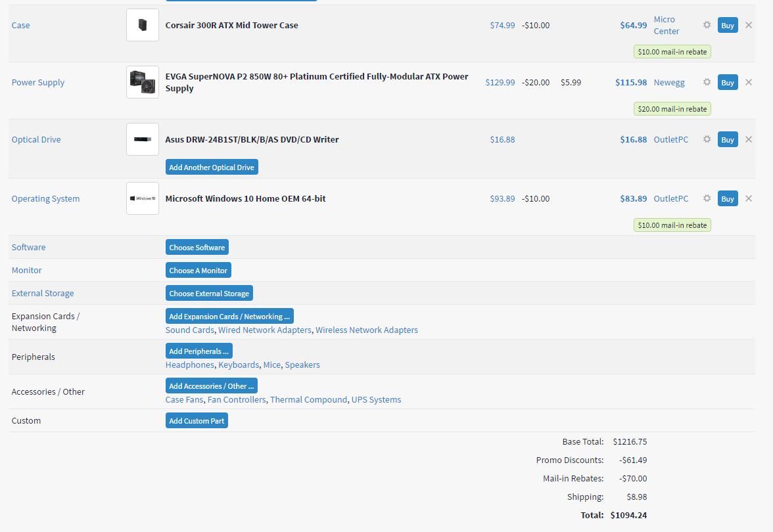The image size is (773, 532).
Task: Open the Headphones link
Action: point(190,365)
